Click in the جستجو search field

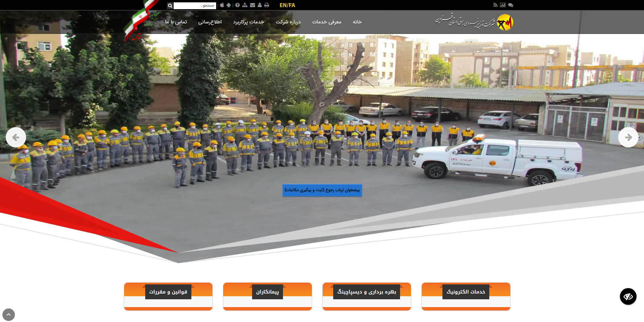(x=195, y=5)
